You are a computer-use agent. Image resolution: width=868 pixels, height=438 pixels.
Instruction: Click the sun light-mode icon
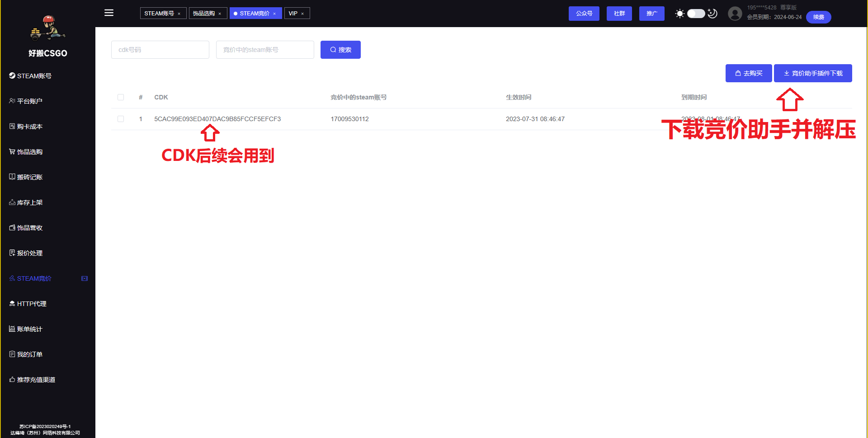679,14
